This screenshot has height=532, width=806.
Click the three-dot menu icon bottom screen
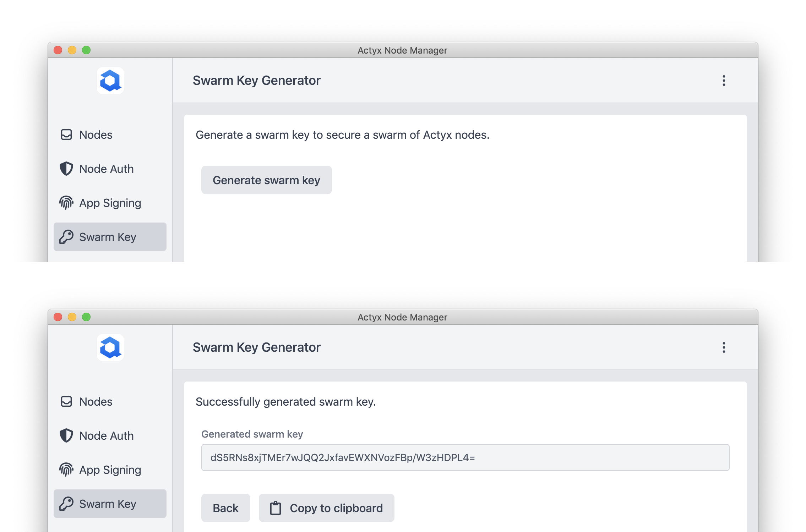click(x=724, y=347)
